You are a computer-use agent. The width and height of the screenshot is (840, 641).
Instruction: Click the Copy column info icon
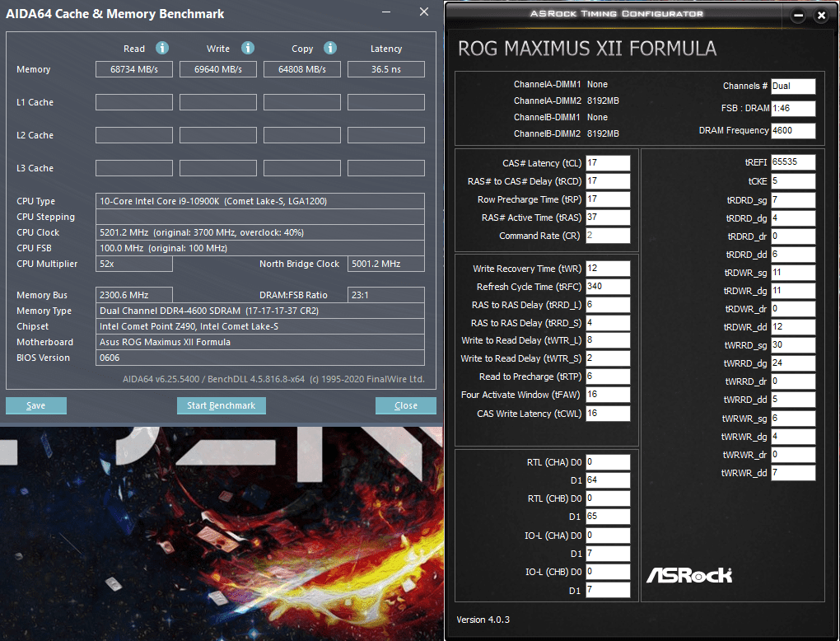point(330,49)
